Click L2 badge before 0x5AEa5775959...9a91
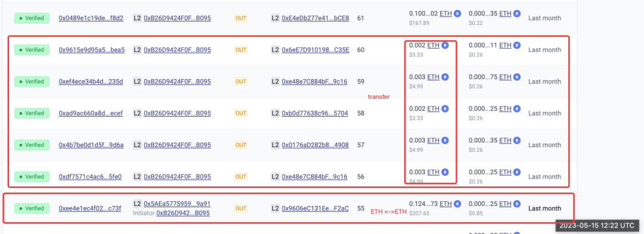644x234 pixels. click(x=137, y=204)
